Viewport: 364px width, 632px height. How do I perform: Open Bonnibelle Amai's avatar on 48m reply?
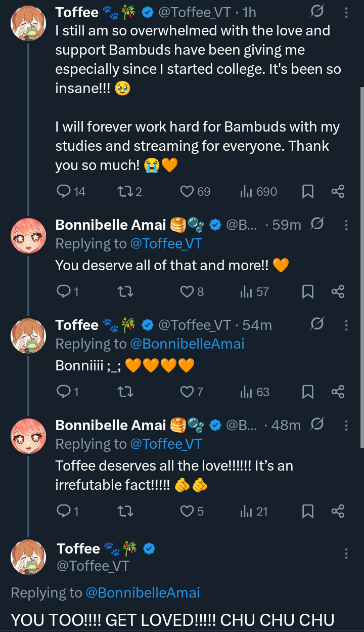[28, 436]
